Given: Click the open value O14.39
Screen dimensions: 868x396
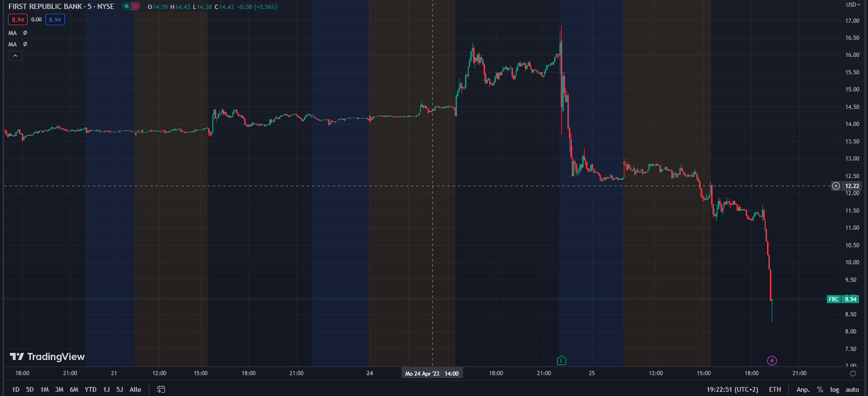Looking at the screenshot, I should point(157,7).
